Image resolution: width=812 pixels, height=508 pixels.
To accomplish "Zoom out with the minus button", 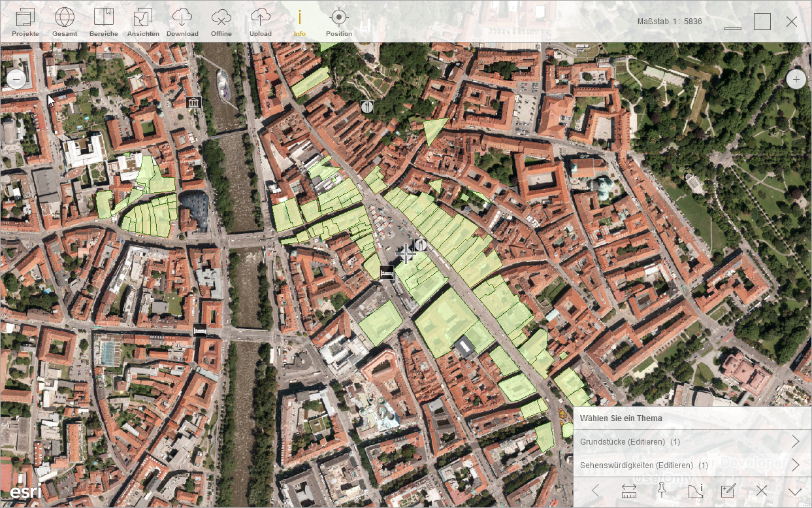I will tap(16, 79).
